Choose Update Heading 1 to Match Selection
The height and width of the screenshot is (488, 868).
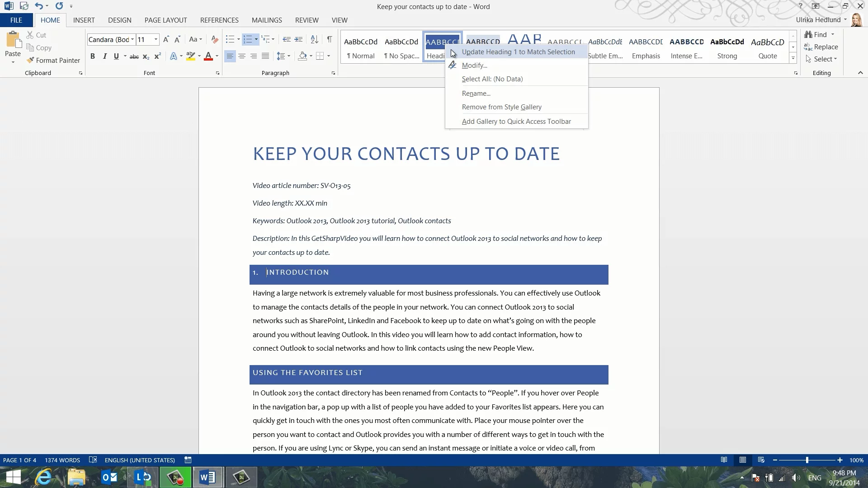click(x=518, y=52)
